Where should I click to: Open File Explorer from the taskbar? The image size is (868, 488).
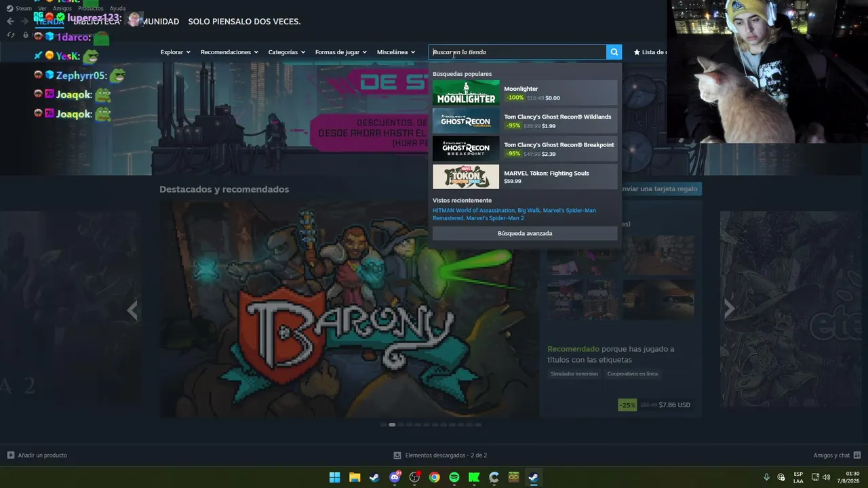(x=355, y=477)
